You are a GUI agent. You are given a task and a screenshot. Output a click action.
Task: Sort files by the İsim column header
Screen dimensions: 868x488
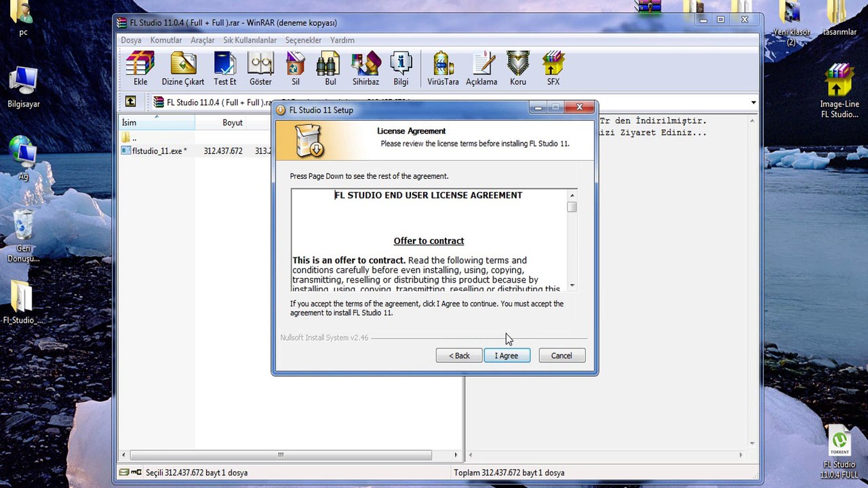pos(157,123)
